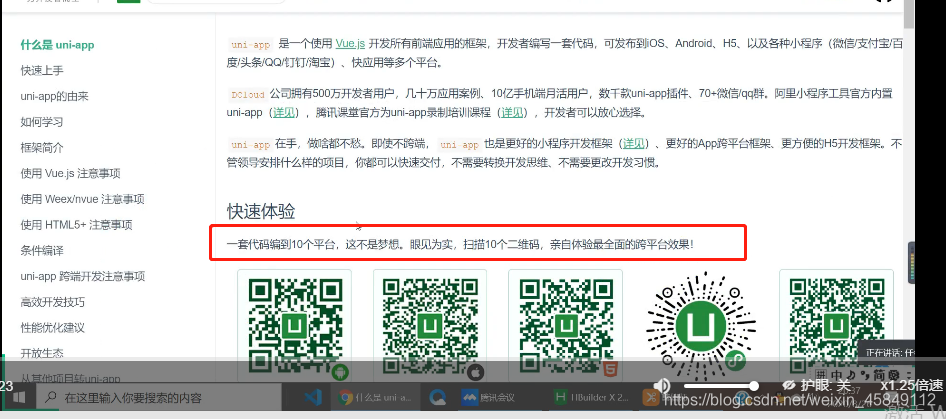Go to 开放生态 section
Viewport: 946px width, 419px height.
[x=42, y=353]
